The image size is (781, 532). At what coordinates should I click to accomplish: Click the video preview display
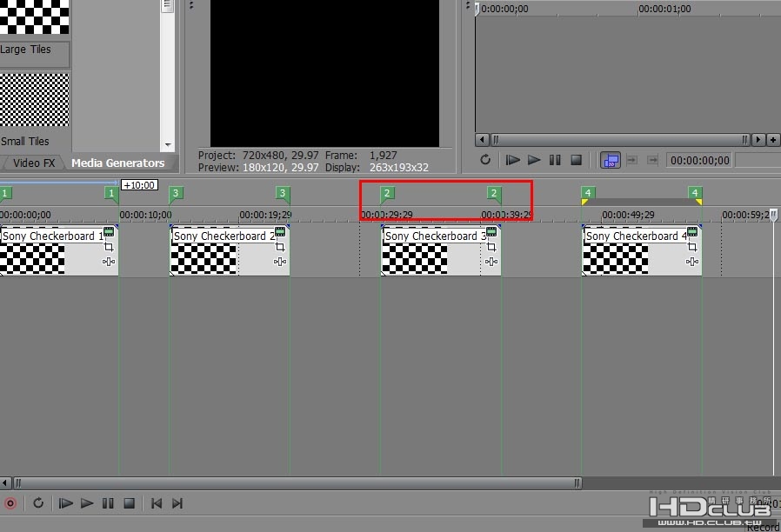[x=324, y=73]
